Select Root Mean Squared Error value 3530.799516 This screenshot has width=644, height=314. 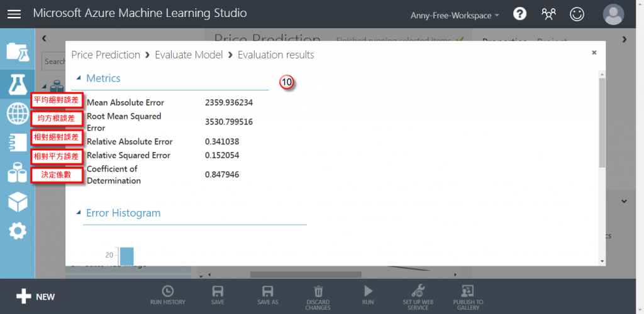point(229,122)
